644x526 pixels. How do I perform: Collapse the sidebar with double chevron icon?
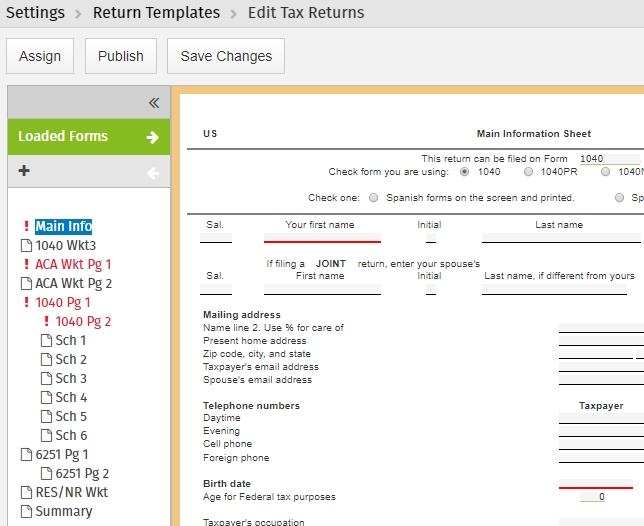pos(154,102)
